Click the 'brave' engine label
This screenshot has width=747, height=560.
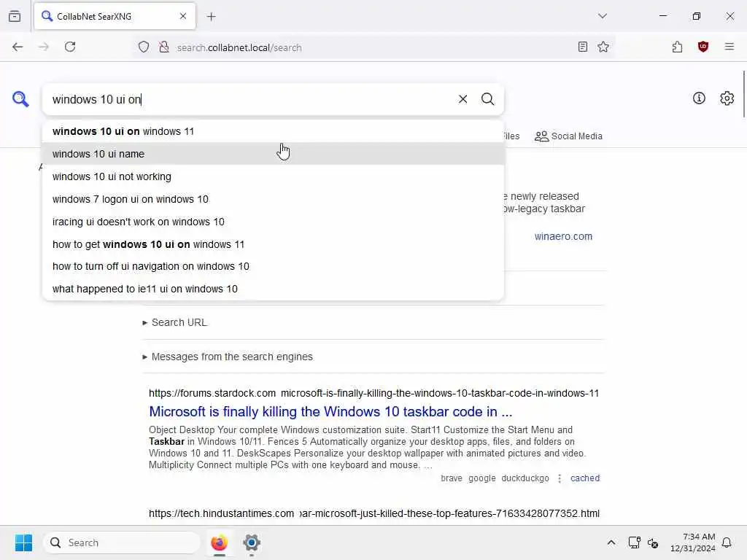coord(451,478)
